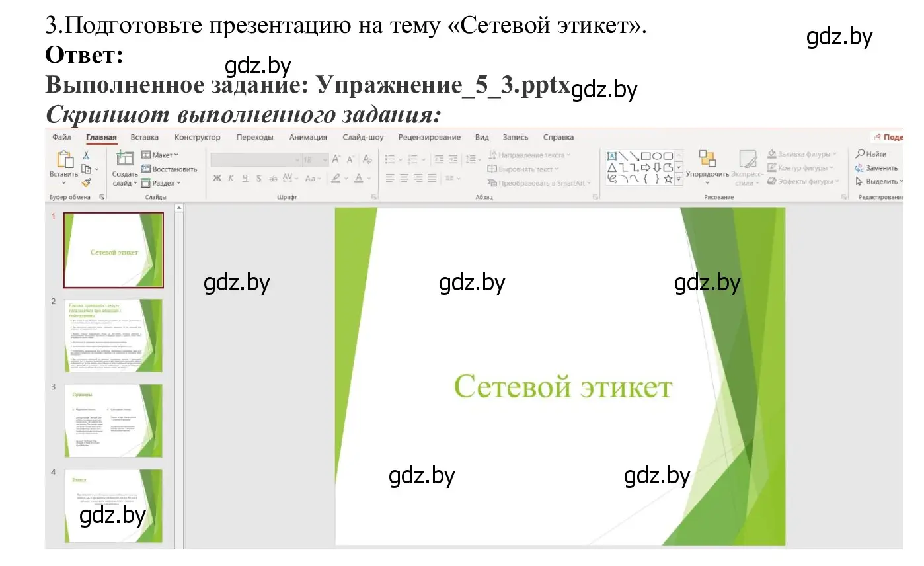This screenshot has height=566, width=924.
Task: Open Макет layout dropdown
Action: click(160, 155)
